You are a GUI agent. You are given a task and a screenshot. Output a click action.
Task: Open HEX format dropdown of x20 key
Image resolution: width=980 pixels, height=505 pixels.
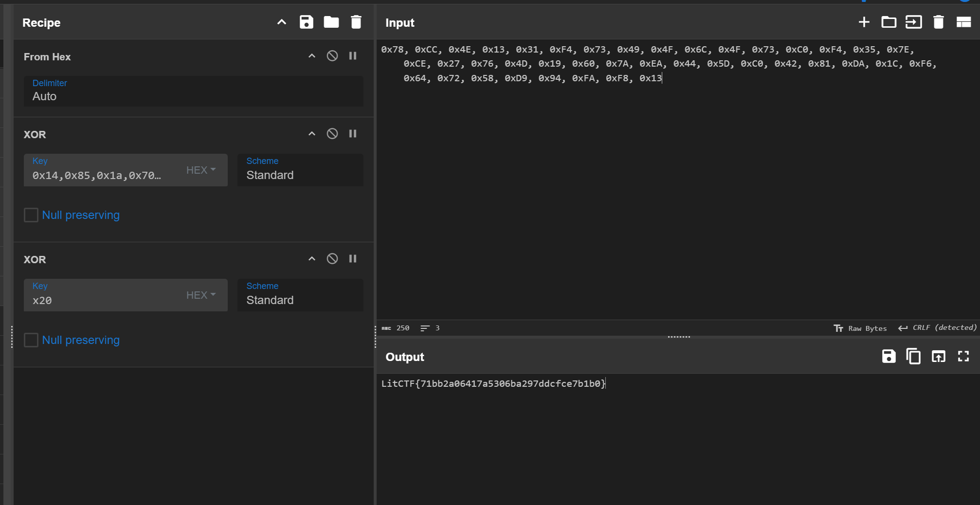(x=201, y=295)
